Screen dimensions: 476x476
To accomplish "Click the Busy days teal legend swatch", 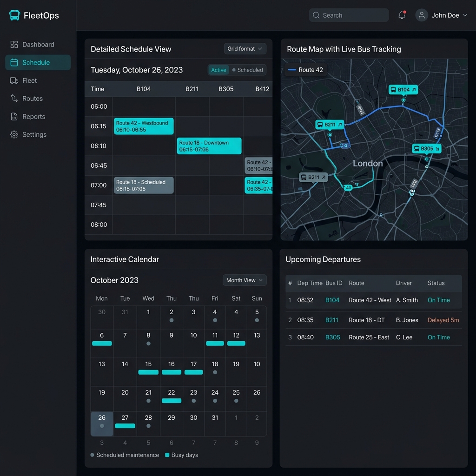I will pos(167,455).
